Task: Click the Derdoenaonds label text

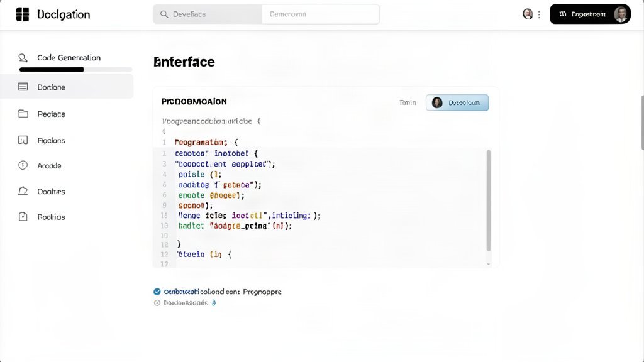Action: (x=186, y=303)
